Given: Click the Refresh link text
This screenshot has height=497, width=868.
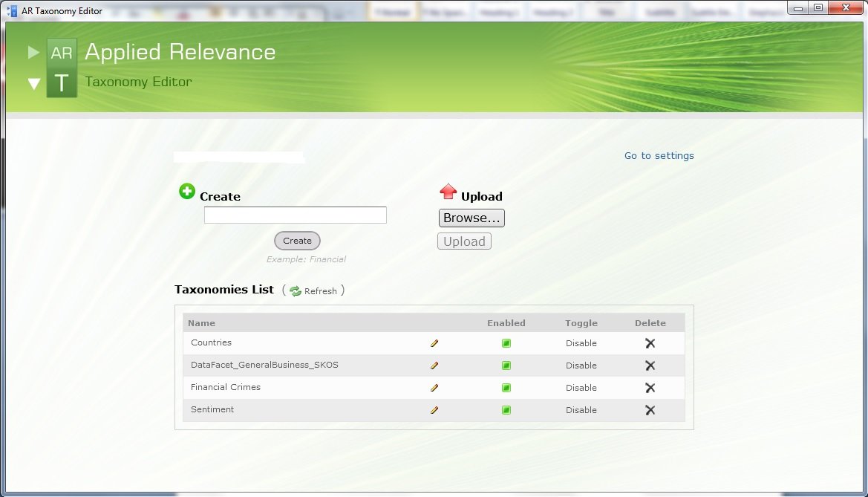Looking at the screenshot, I should (x=321, y=291).
